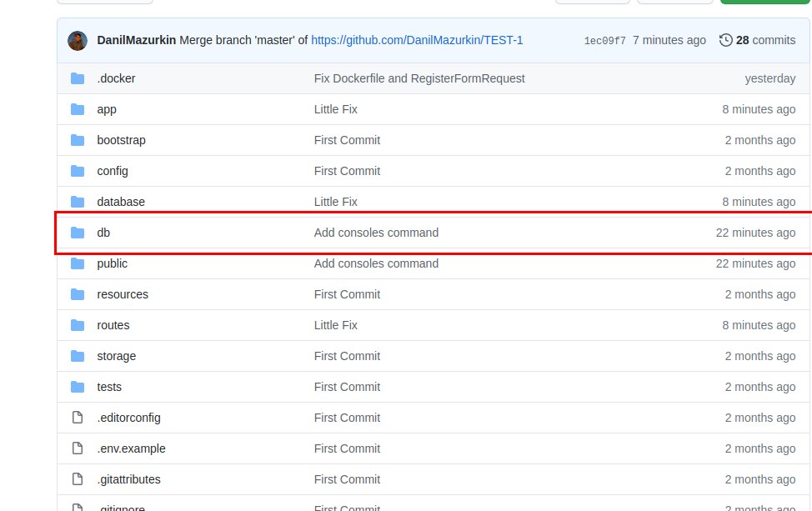Open 'First Commit' message on .editorconfig row
The width and height of the screenshot is (812, 511).
347,418
